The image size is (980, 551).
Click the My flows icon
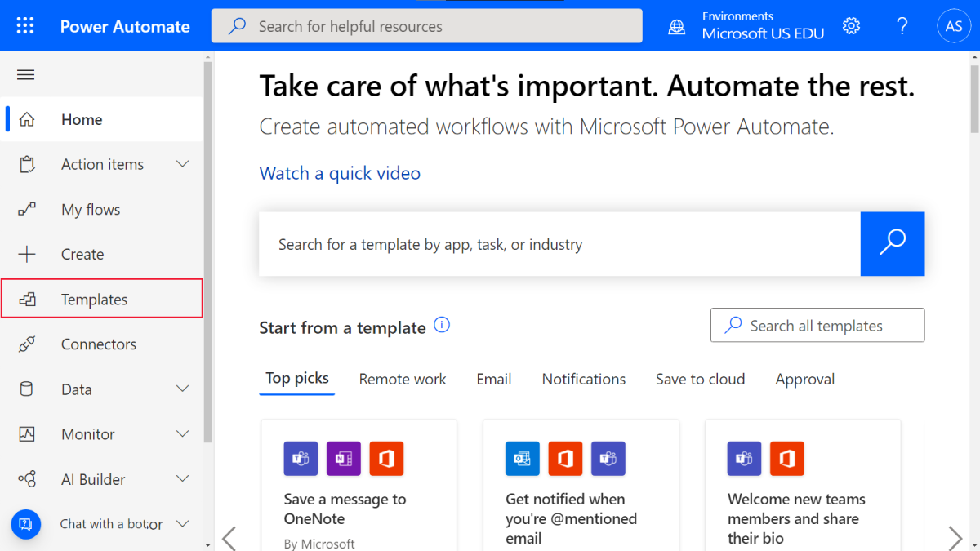pyautogui.click(x=27, y=210)
